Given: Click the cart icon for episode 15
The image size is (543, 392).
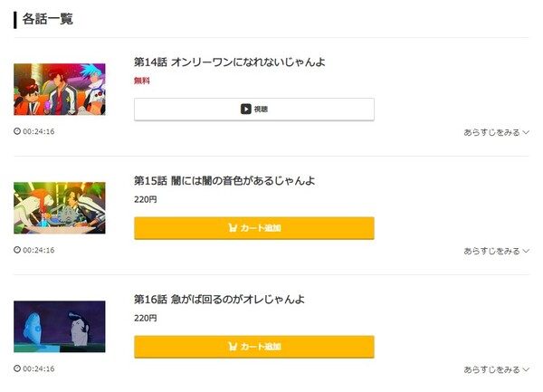Looking at the screenshot, I should click(233, 228).
